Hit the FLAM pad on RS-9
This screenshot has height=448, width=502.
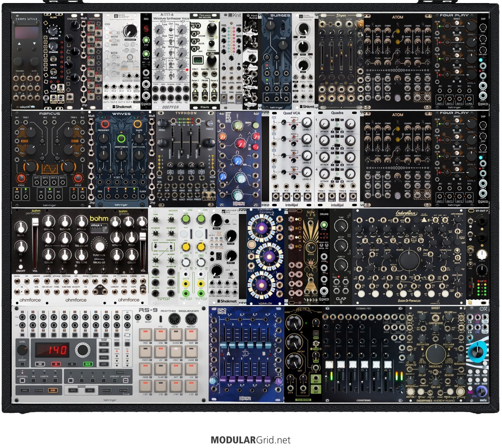pos(161,369)
